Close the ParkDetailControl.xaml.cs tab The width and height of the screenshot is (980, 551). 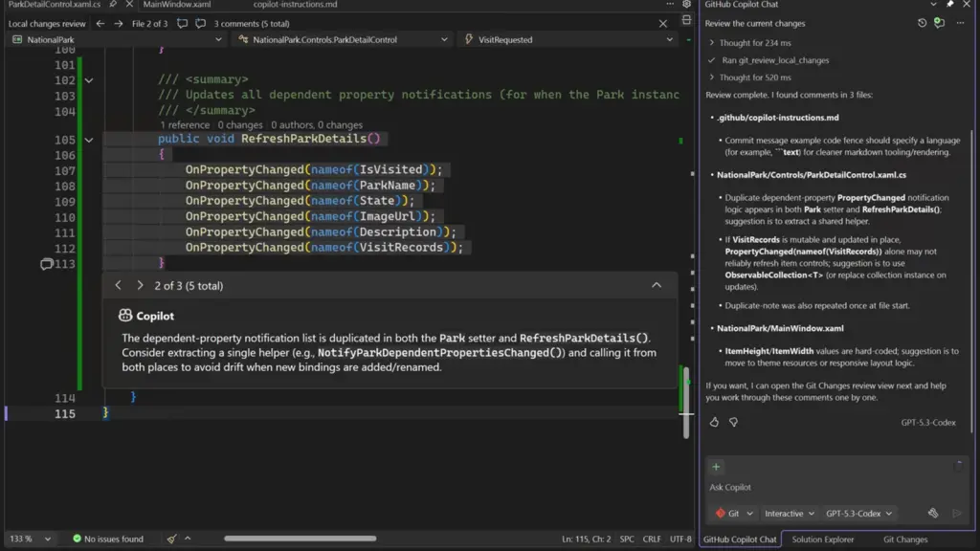129,5
